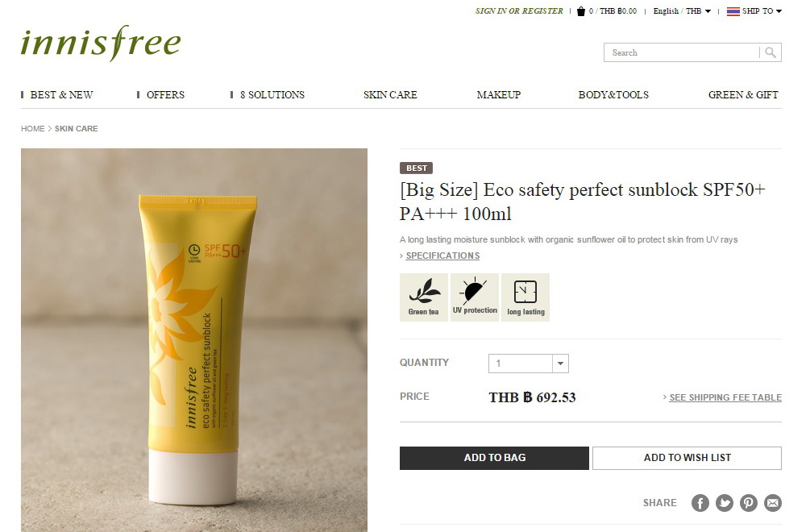
Task: Open the MAKEUP menu
Action: (x=499, y=94)
